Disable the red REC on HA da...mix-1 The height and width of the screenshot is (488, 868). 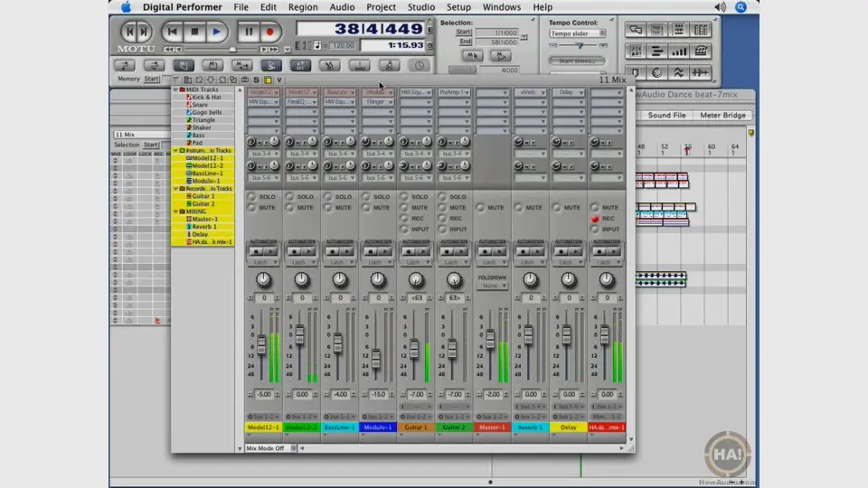tap(595, 219)
